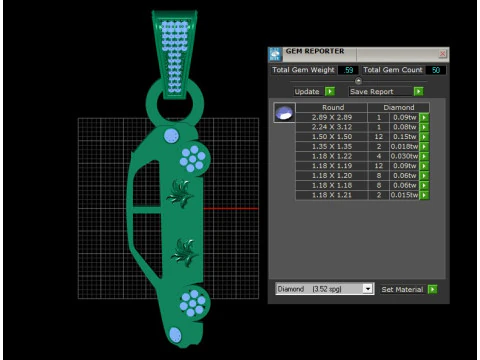Screen dimensions: 480x360
Task: Click the Set Material label
Action: coord(402,289)
